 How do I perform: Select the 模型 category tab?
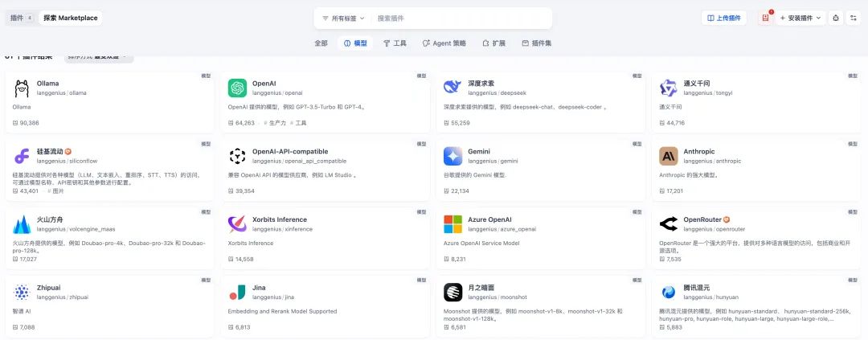(355, 43)
